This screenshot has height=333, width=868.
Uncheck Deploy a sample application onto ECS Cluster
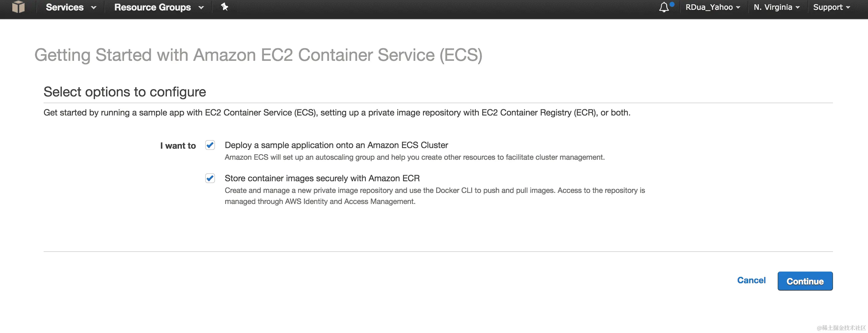(x=210, y=145)
